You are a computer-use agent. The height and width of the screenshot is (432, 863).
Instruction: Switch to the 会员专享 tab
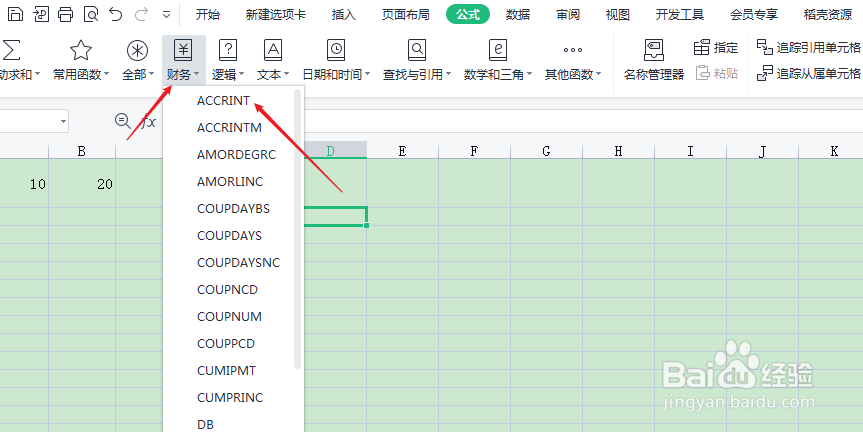click(754, 15)
